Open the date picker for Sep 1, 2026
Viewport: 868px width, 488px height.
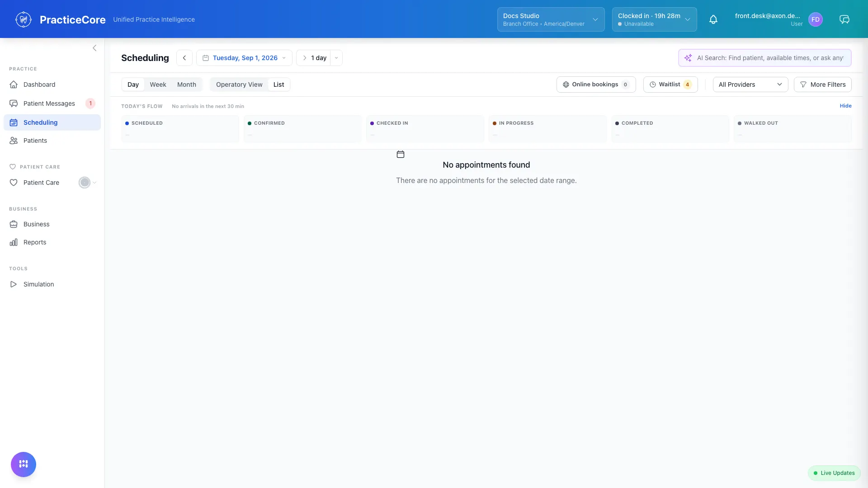pos(244,58)
